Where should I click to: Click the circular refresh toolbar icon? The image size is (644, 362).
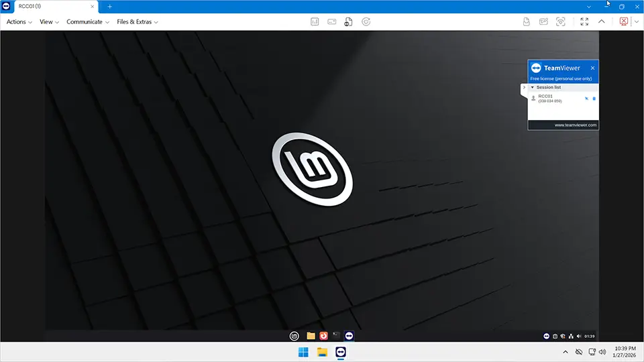366,21
